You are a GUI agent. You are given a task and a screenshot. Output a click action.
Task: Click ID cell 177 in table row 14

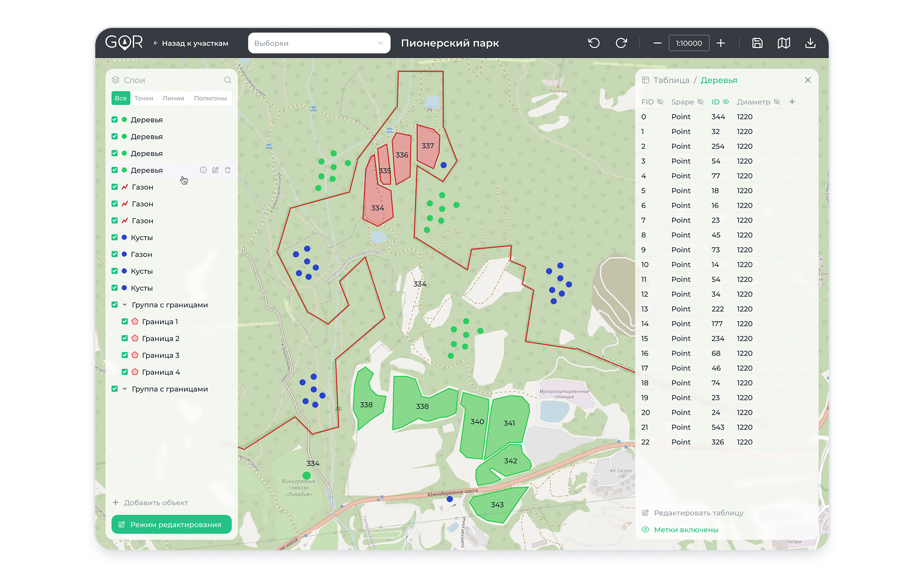tap(717, 324)
